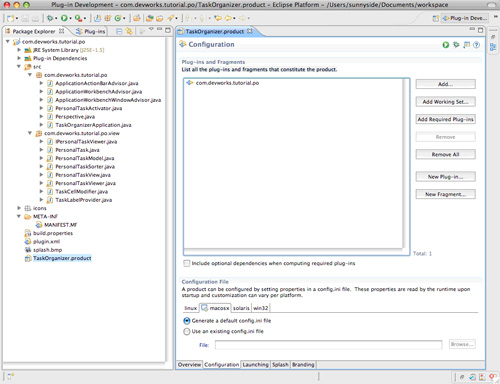Open Package Explorer view menu dropdown
Image resolution: width=500 pixels, height=384 pixels.
tap(151, 29)
